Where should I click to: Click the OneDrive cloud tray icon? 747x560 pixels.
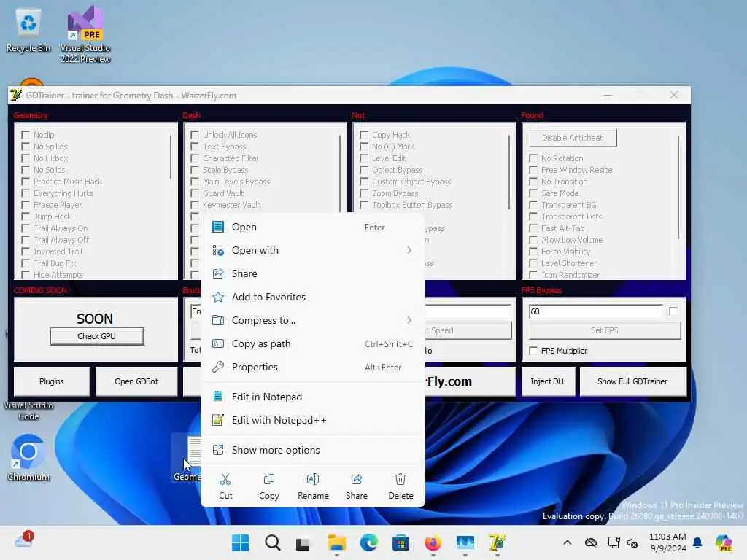[x=591, y=542]
